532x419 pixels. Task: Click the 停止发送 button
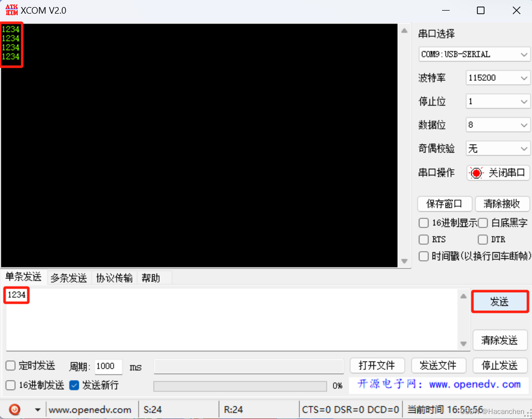[x=500, y=366]
